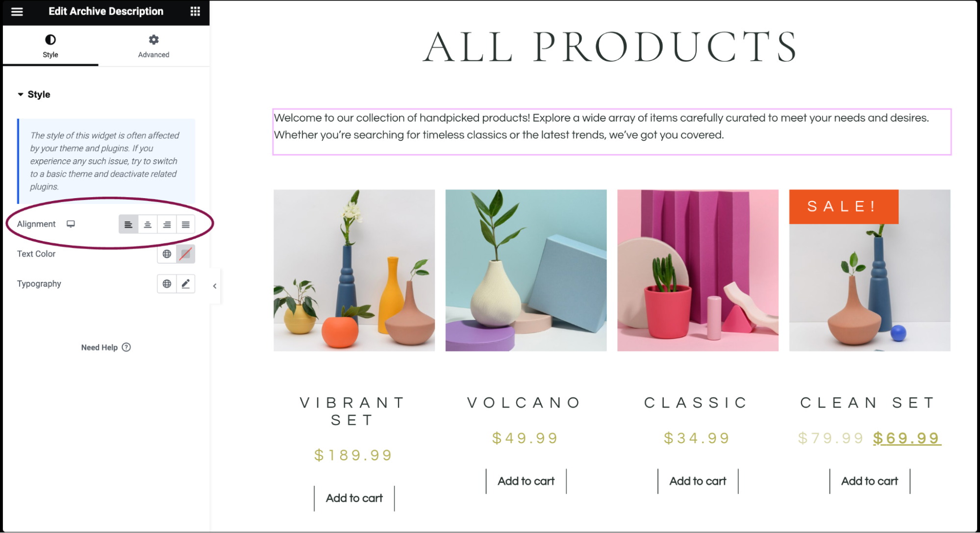Screen dimensions: 980x533
Task: Click the hamburger menu icon top-left
Action: click(17, 11)
